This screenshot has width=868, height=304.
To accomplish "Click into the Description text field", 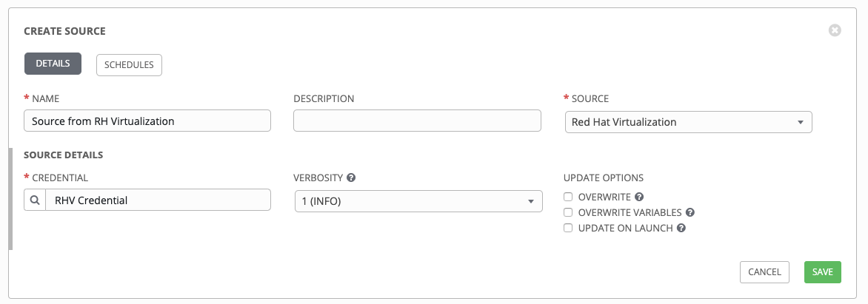I will (417, 121).
